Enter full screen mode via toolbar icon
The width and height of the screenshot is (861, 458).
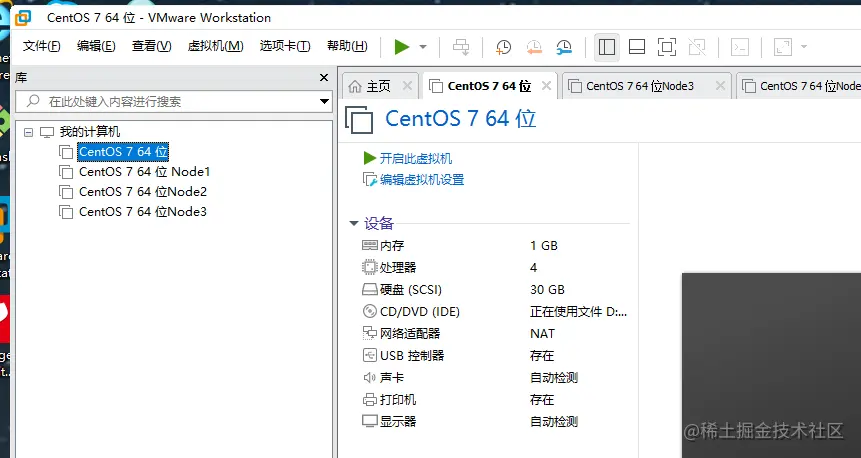click(667, 47)
